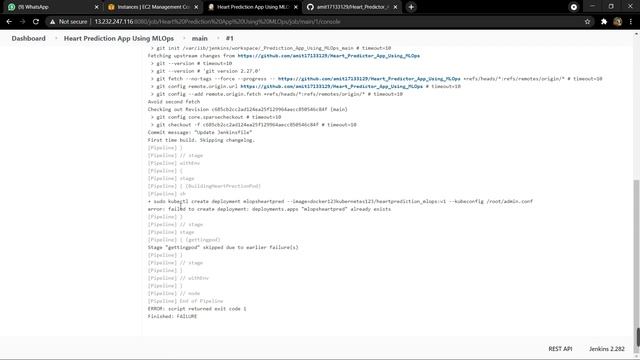Go back with the browser back arrow
The width and height of the screenshot is (640, 360).
[x=9, y=22]
